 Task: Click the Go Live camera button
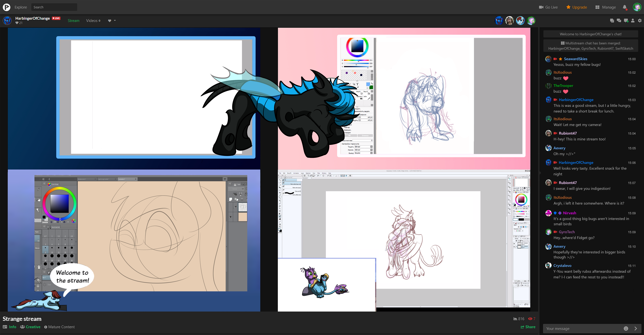point(548,7)
